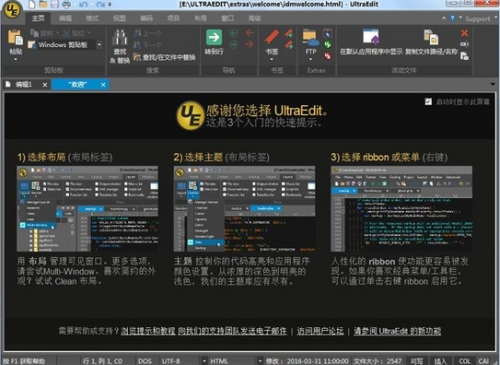Expand the Paste dropdown arrow under 粘贴
Screen dimensions: 500x365
pyautogui.click(x=15, y=60)
